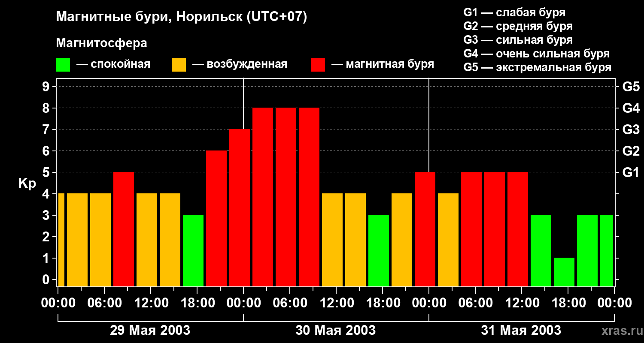Click the green Kp 3 bar on 30 Мая

point(379,250)
